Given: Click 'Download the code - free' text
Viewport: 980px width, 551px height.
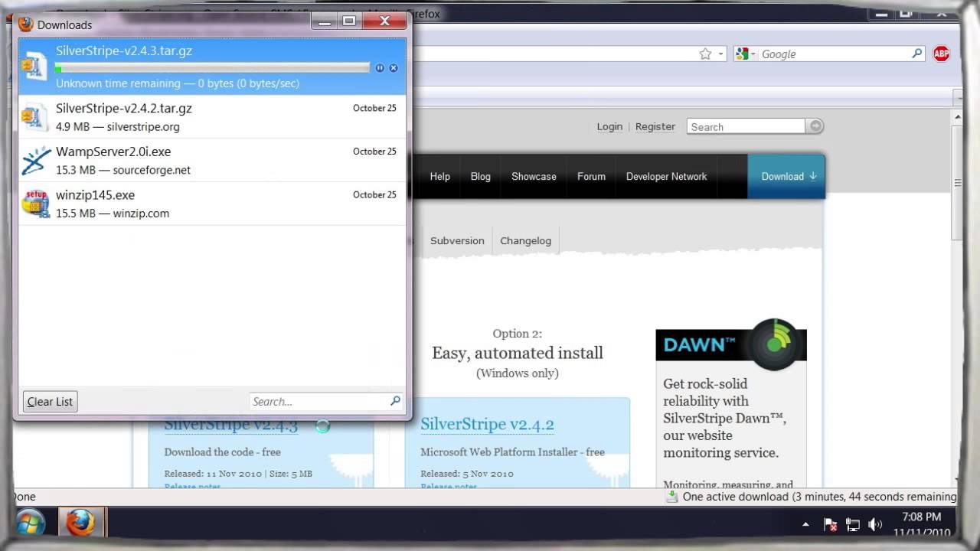Looking at the screenshot, I should coord(222,452).
